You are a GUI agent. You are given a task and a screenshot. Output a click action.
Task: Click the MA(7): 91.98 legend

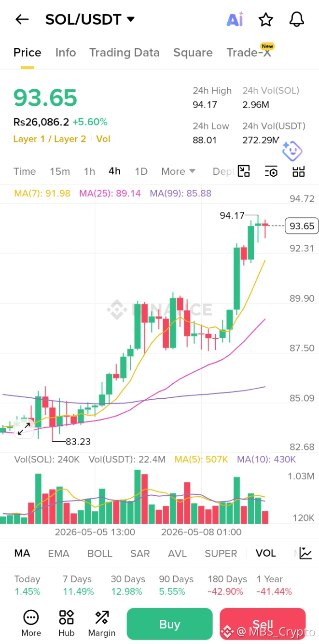click(42, 194)
